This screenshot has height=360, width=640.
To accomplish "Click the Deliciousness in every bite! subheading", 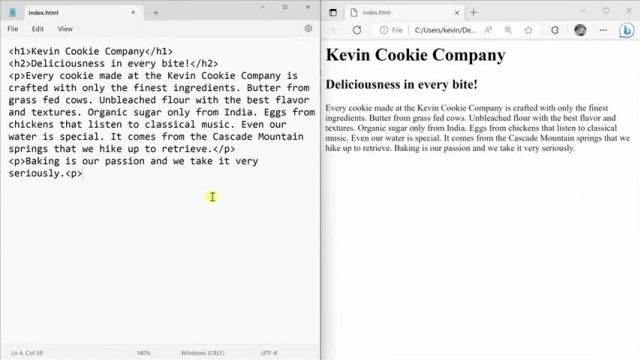I will (401, 84).
